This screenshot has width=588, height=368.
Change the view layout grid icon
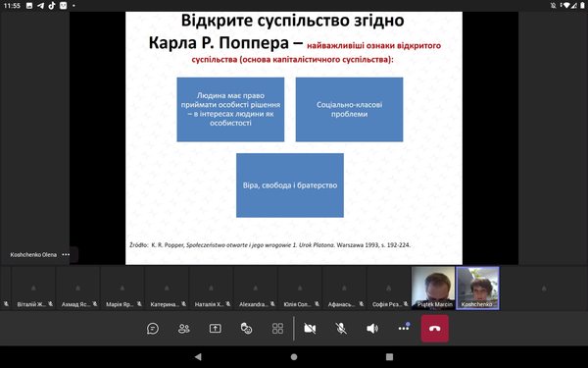pos(277,329)
